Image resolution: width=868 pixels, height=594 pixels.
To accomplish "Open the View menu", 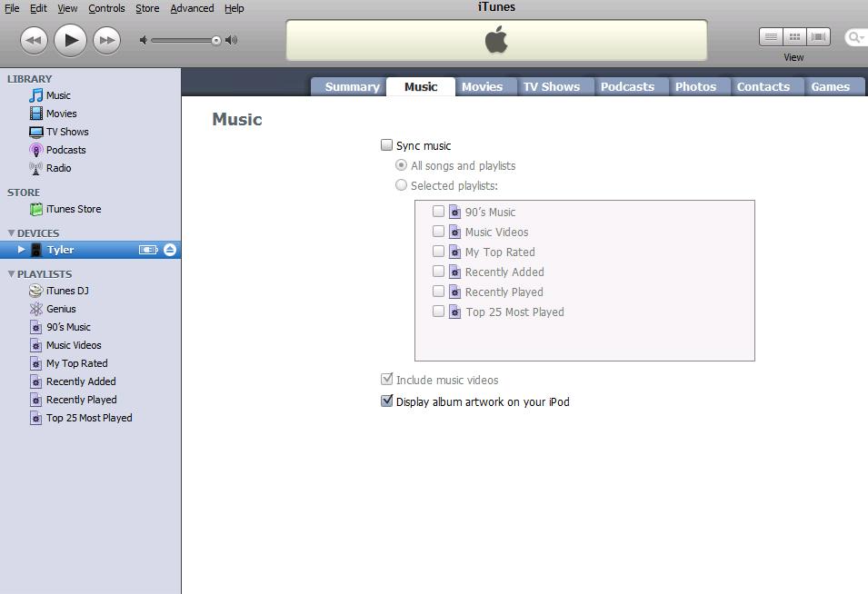I will click(67, 8).
